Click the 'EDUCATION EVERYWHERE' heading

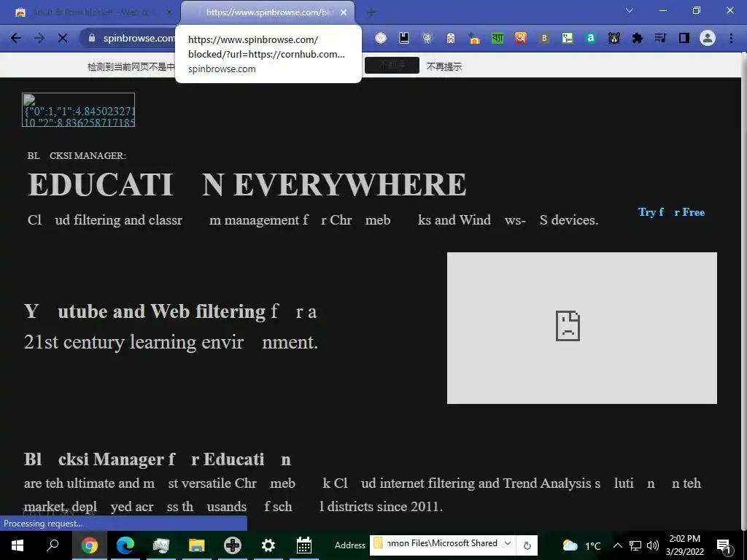(247, 184)
